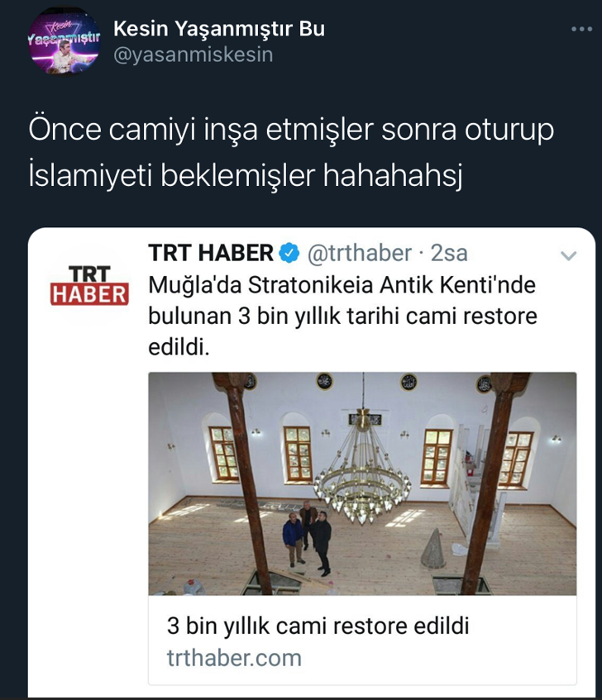The width and height of the screenshot is (602, 700).
Task: Open the @trthaber handle
Action: click(360, 253)
